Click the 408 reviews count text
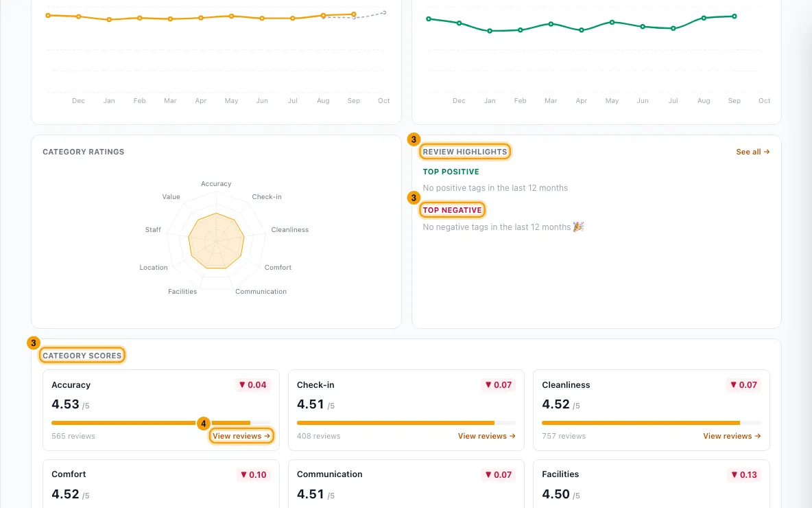Viewport: 812px width, 508px height. (x=318, y=436)
